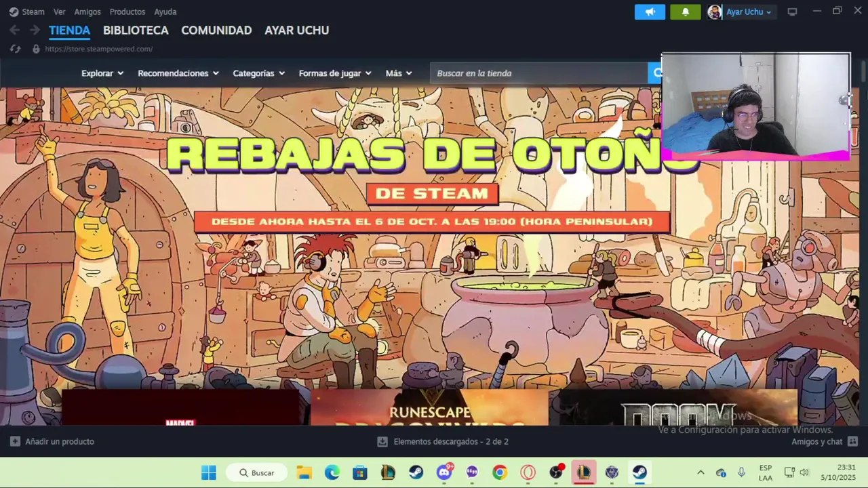Open the green notifications bell
The height and width of the screenshot is (488, 868).
pyautogui.click(x=686, y=12)
